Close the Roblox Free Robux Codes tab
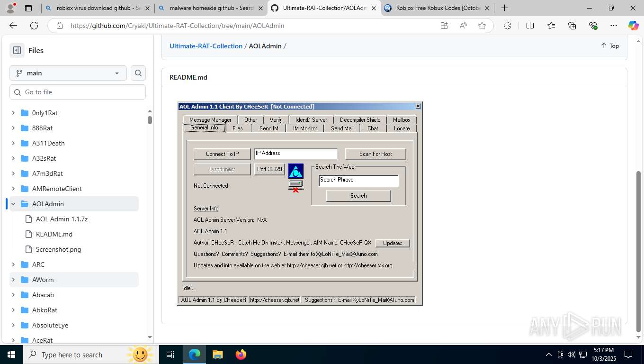This screenshot has height=364, width=644. point(487,8)
